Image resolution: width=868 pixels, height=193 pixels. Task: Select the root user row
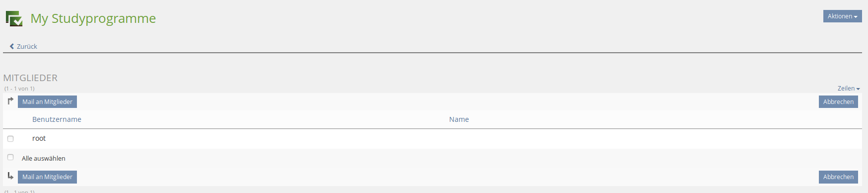[432, 139]
